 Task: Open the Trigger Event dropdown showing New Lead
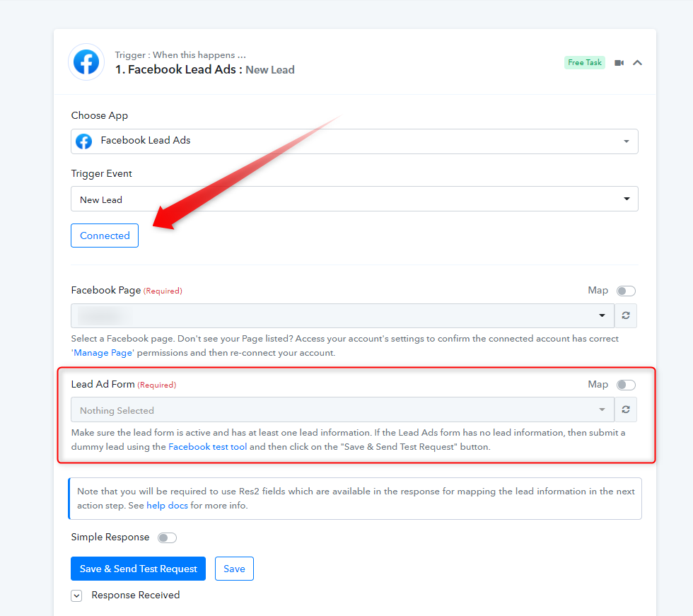354,199
